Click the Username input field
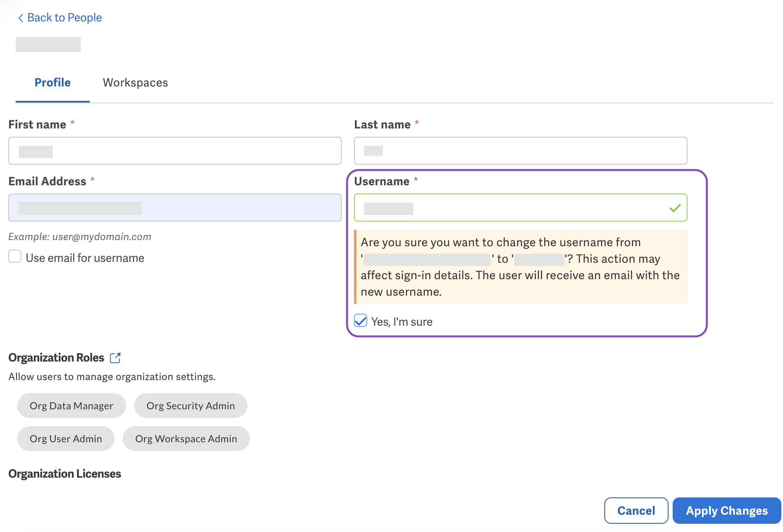Screen dimensions: 783x532 (x=520, y=208)
